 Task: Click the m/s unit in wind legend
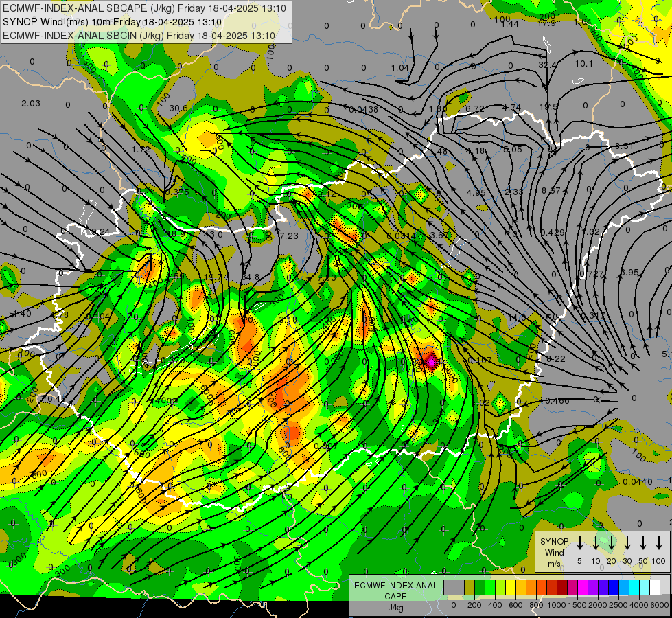click(554, 564)
